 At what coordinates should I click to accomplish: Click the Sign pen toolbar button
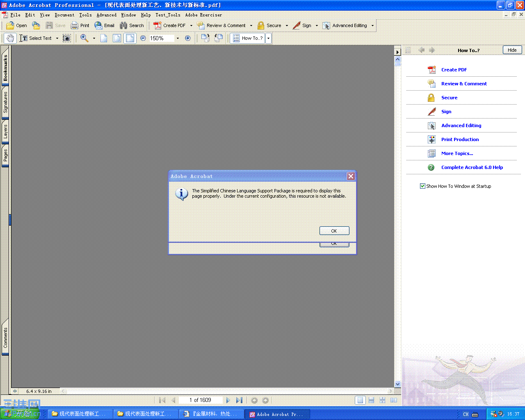[302, 25]
